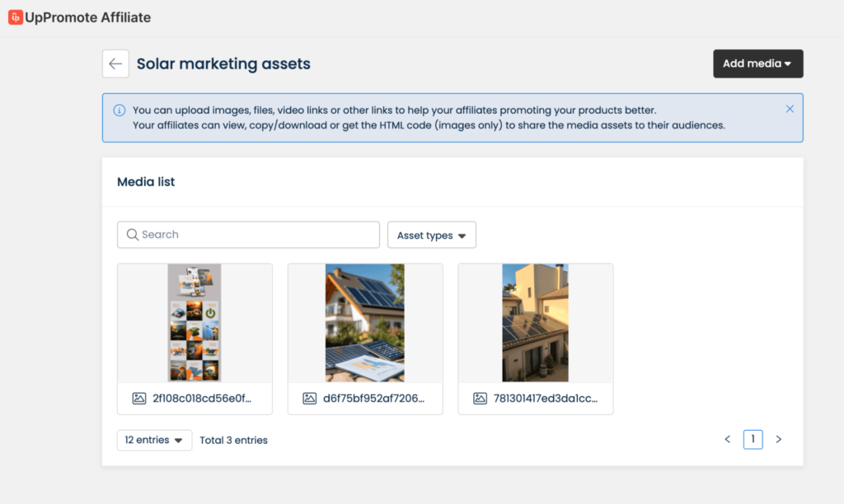Screen dimensions: 844x504
Task: Go to next page with right chevron
Action: tap(778, 440)
